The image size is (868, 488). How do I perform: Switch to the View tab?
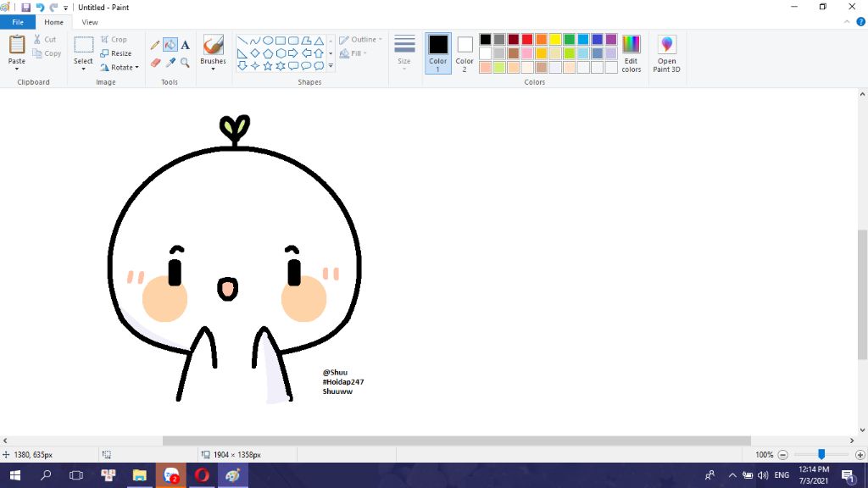90,22
